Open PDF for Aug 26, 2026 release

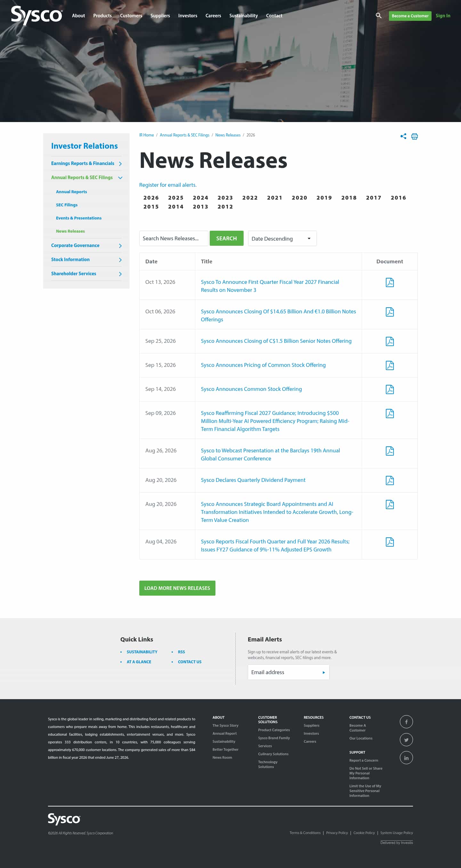390,451
